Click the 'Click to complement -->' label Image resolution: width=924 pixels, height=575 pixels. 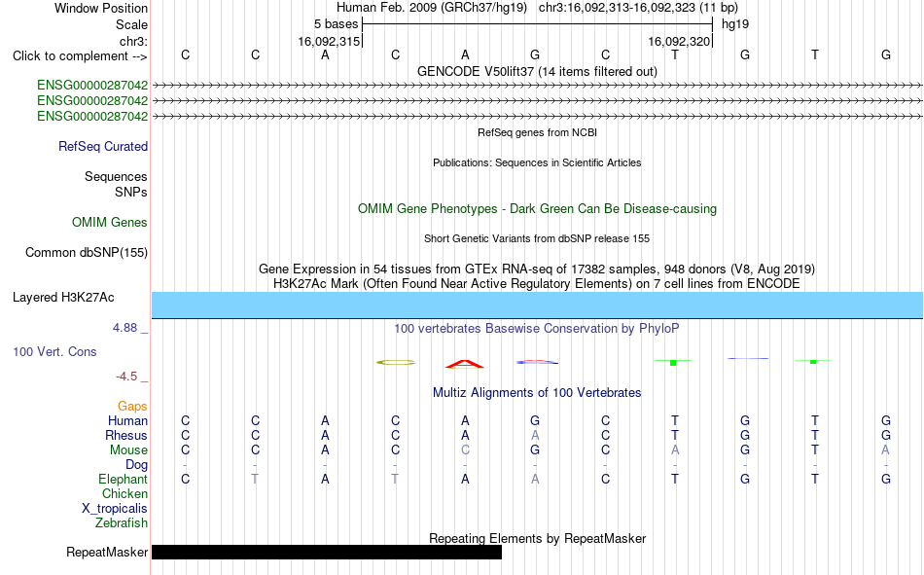(80, 56)
